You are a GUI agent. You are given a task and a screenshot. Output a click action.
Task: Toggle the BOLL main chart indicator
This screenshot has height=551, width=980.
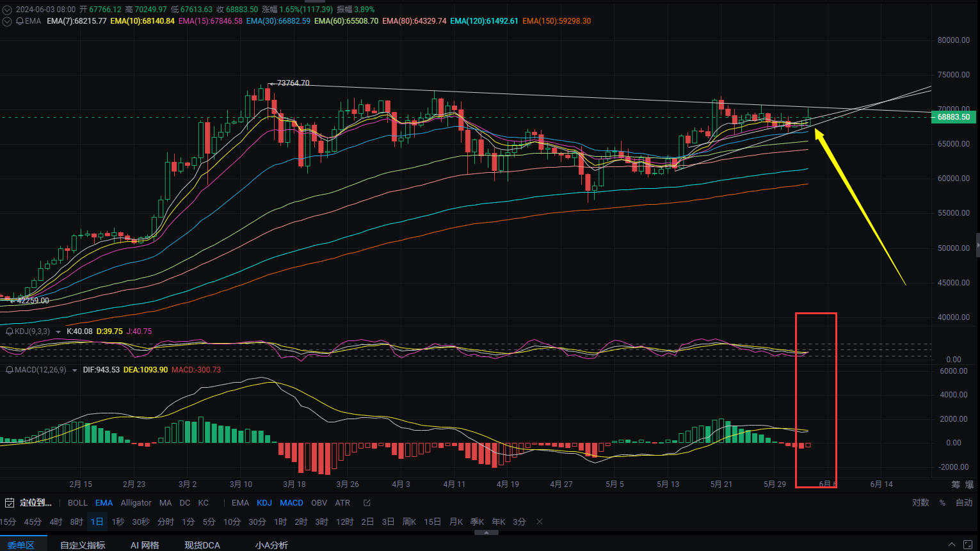click(77, 503)
